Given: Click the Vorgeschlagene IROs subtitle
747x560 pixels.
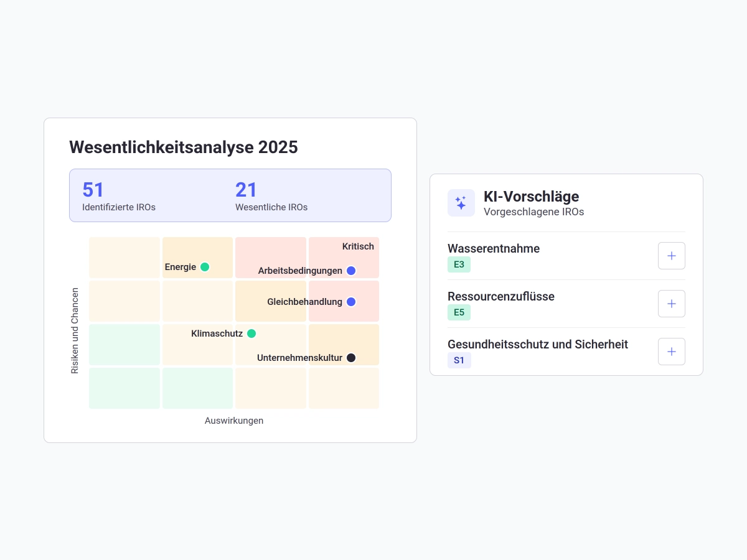Looking at the screenshot, I should 533,212.
